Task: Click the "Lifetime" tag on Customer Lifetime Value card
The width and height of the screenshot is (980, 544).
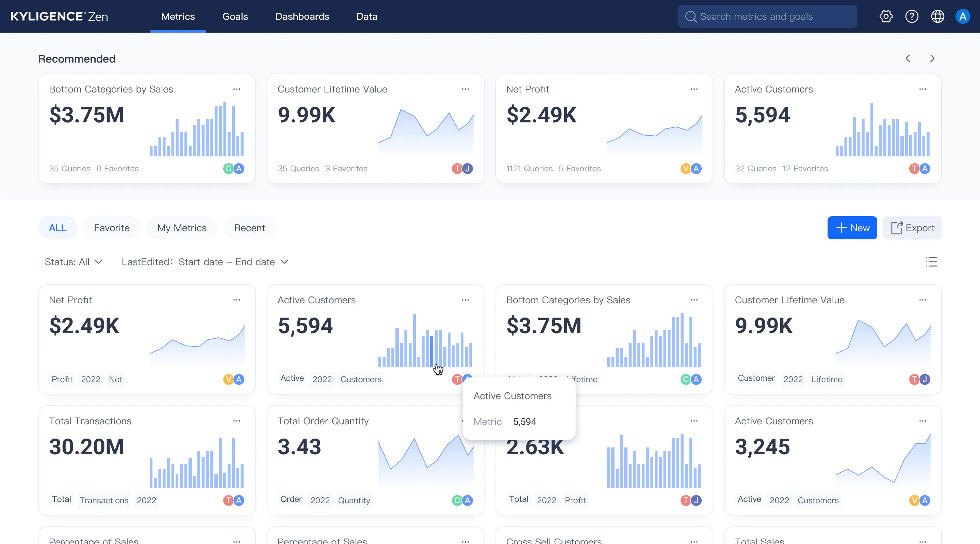Action: 826,379
